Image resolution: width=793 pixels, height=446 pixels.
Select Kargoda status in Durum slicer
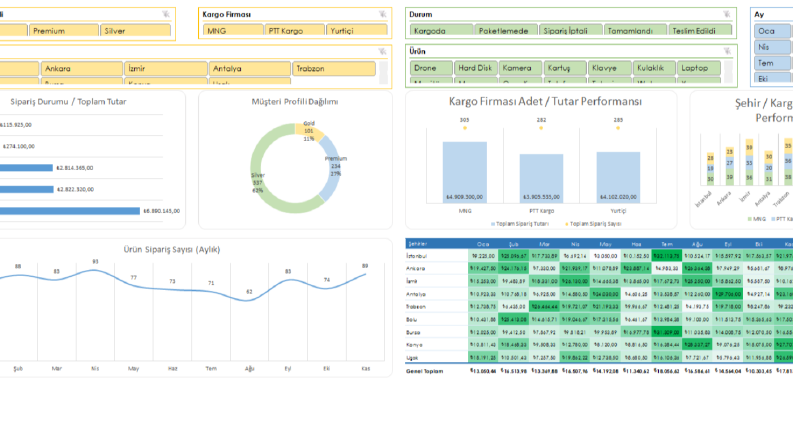[x=441, y=30]
